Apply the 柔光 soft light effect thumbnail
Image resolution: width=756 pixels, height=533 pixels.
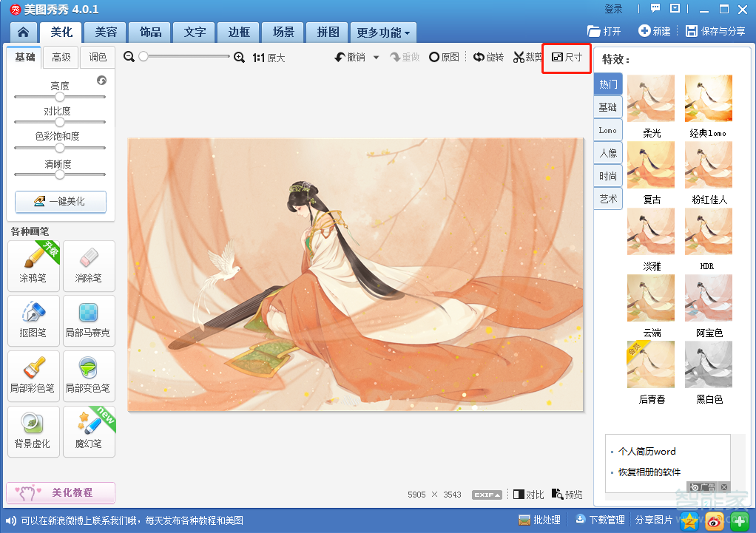tap(651, 98)
